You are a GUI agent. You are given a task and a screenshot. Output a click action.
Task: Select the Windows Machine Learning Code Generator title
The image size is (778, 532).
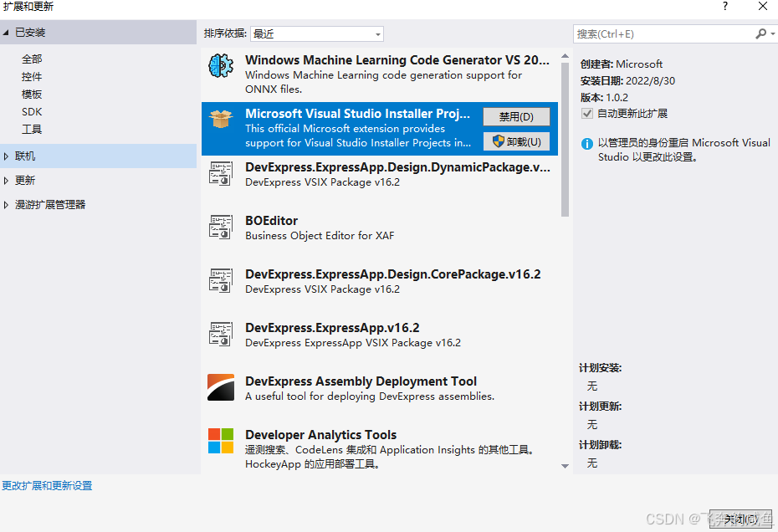click(397, 60)
